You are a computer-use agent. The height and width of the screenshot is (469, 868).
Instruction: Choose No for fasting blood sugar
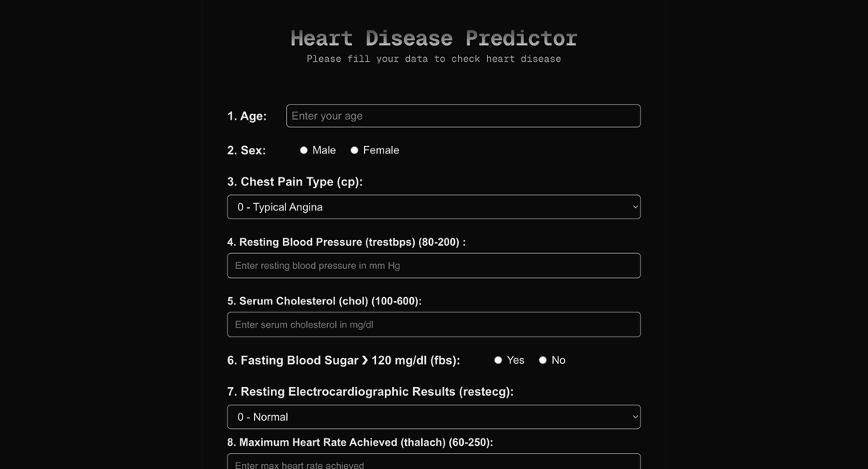(x=542, y=360)
